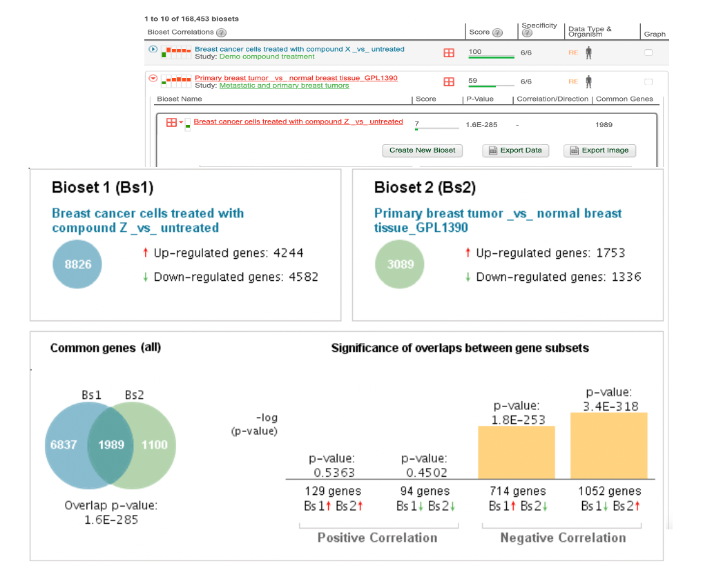Click the Create New Bioset button
Screen dimensions: 703x588
point(423,150)
